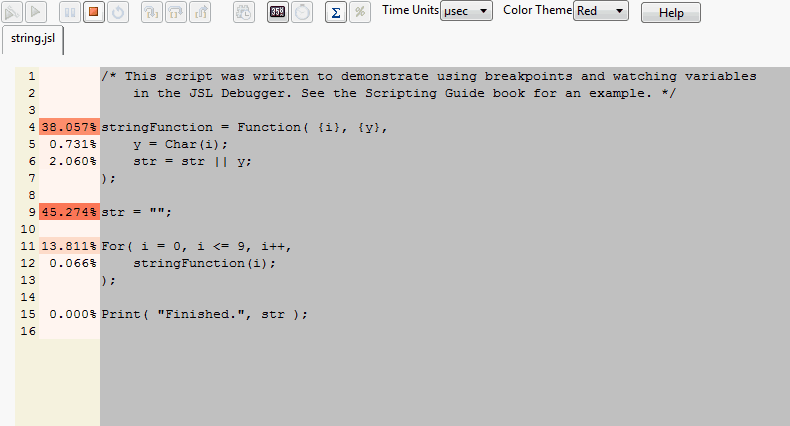
Task: Toggle the percent display button
Action: pos(360,12)
